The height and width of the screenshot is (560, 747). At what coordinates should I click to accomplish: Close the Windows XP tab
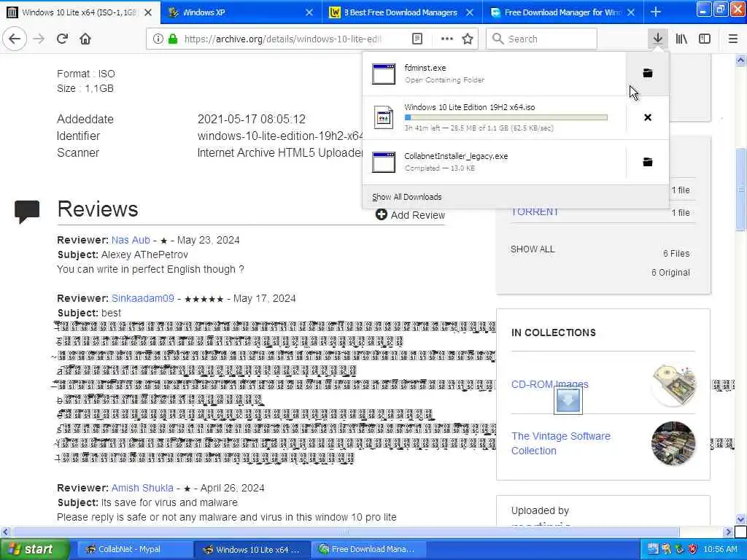309,12
